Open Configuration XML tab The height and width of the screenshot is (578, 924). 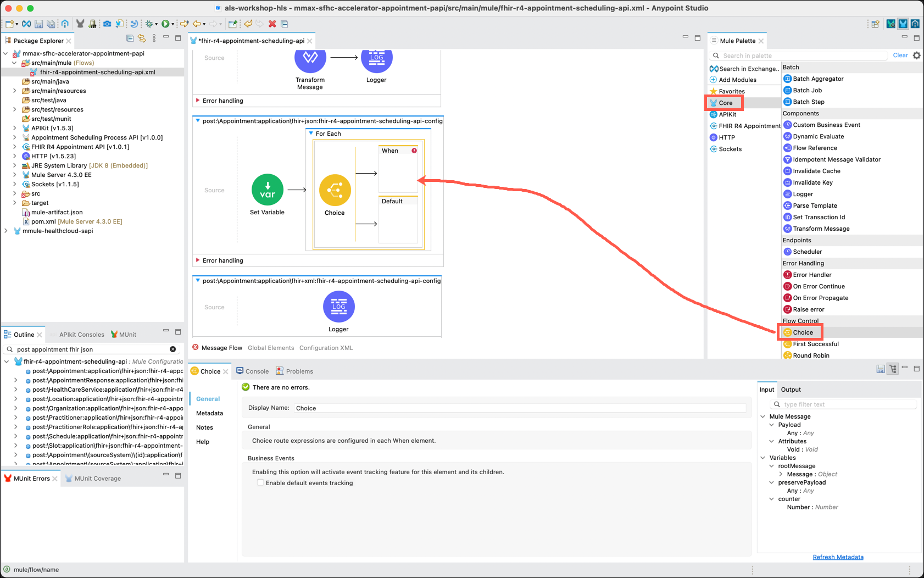(x=326, y=348)
